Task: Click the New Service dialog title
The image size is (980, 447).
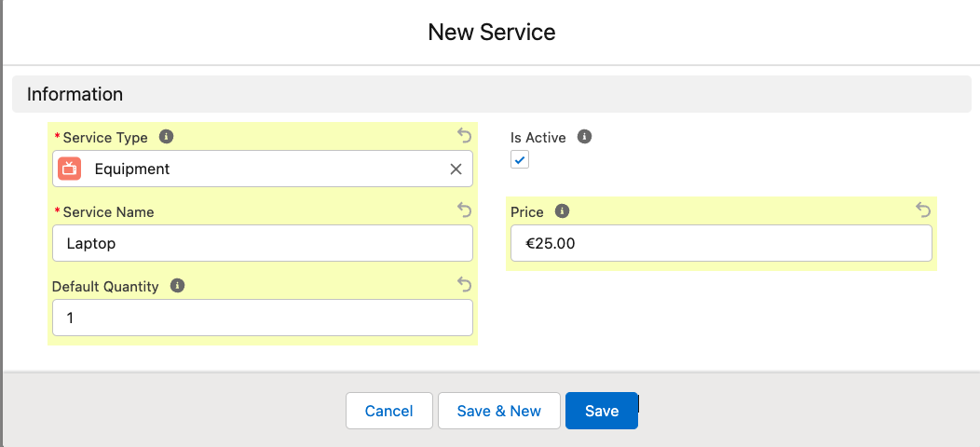Action: click(491, 32)
